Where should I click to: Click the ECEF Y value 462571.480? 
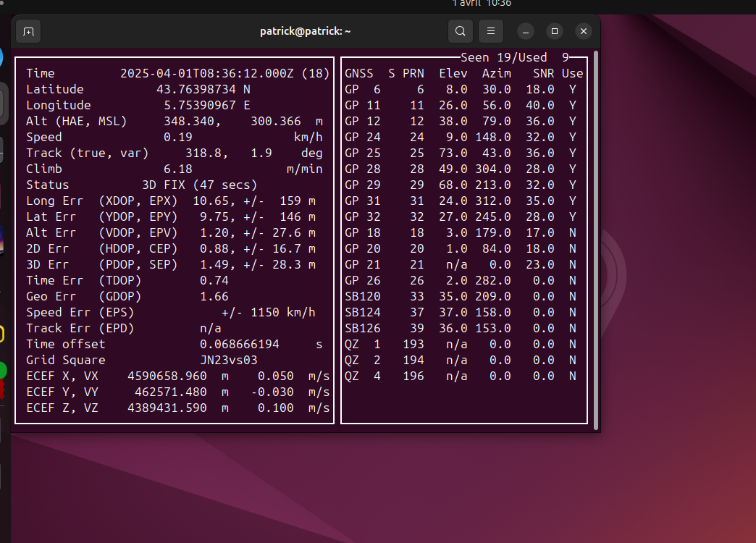pyautogui.click(x=171, y=392)
